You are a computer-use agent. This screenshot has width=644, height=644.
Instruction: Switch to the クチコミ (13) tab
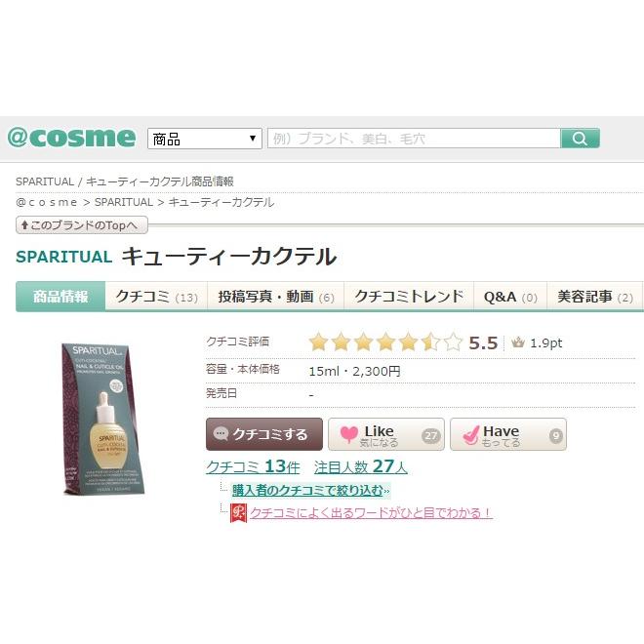[x=156, y=297]
